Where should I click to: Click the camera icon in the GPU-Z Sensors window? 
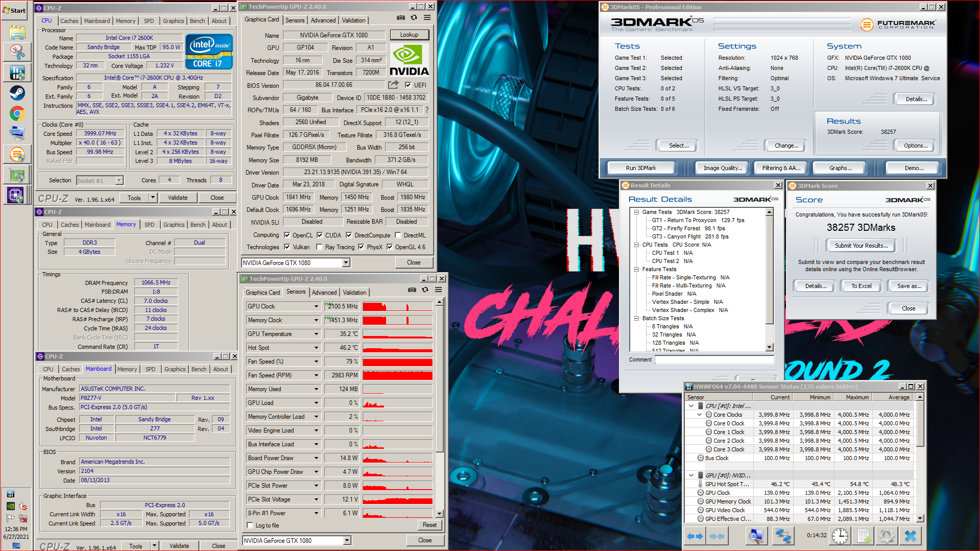[x=412, y=290]
